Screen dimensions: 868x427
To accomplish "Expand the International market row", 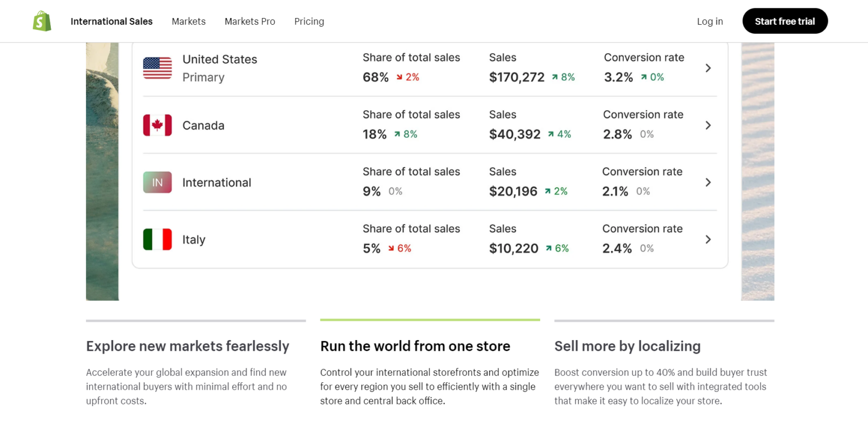I will point(708,182).
